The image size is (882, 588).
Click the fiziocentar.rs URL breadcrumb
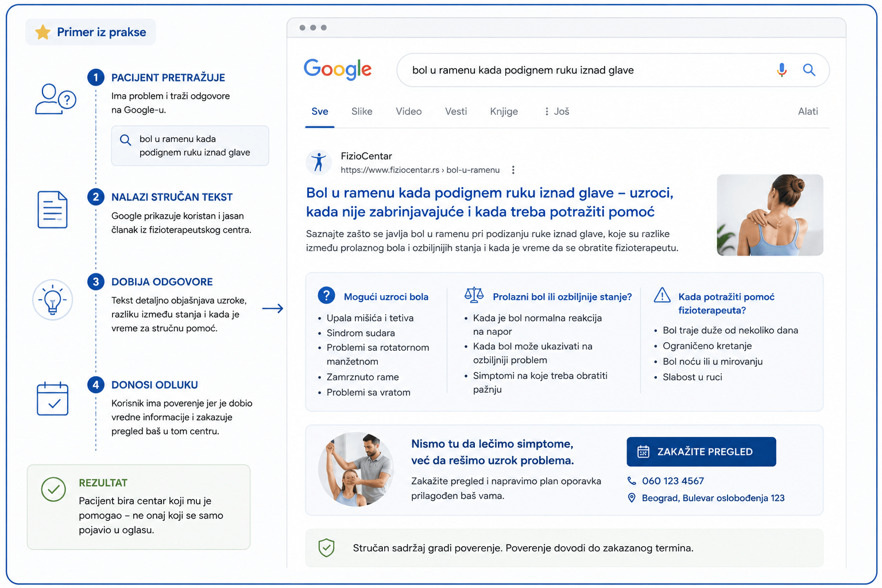coord(420,170)
